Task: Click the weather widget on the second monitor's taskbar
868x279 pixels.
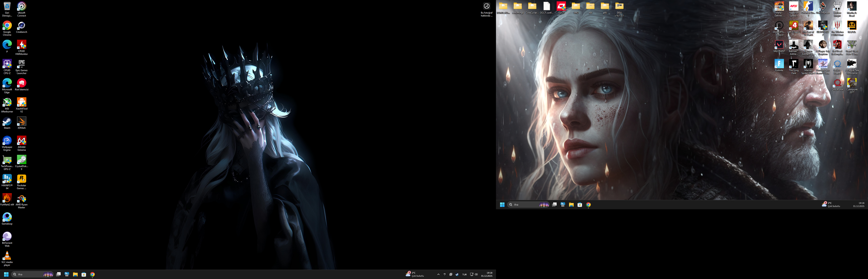Action: [831, 204]
